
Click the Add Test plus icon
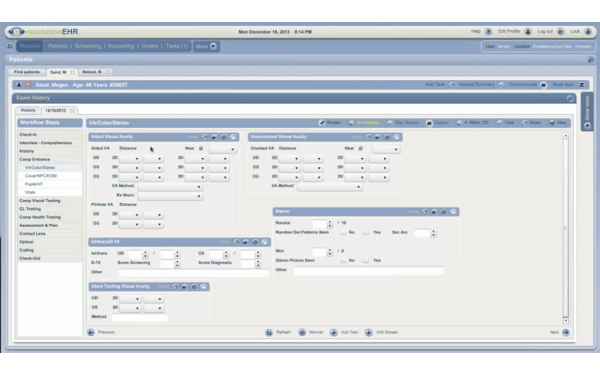click(334, 333)
